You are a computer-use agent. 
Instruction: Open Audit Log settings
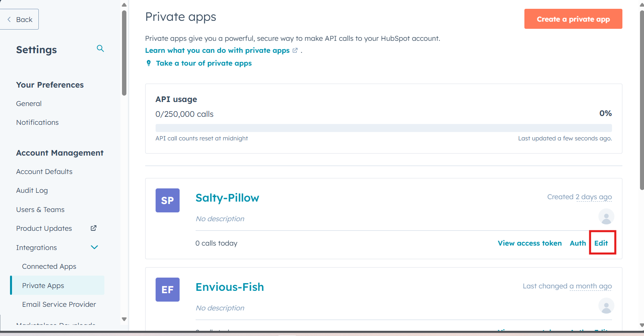tap(32, 190)
